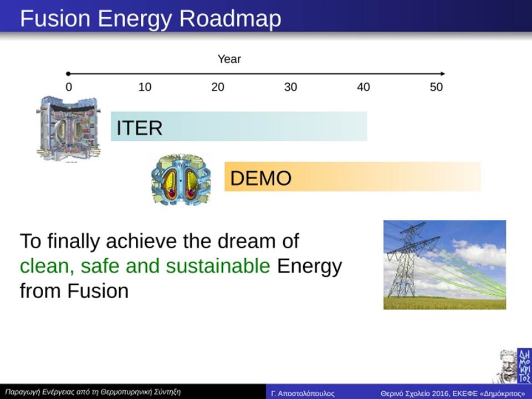Click the text 'from Fusion'
This screenshot has height=399, width=532.
[74, 291]
